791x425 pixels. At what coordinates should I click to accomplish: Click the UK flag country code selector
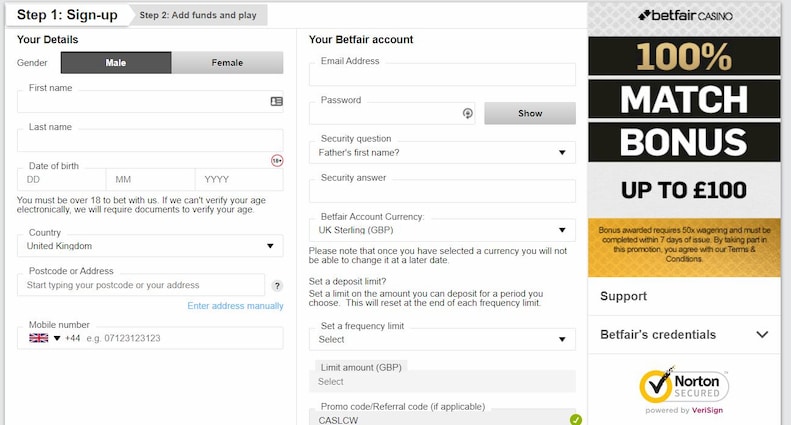click(x=44, y=338)
